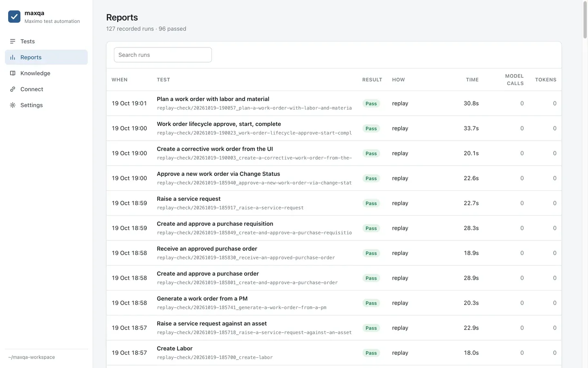Viewport: 588px width, 368px height.
Task: Go to the Knowledge section
Action: (46, 73)
